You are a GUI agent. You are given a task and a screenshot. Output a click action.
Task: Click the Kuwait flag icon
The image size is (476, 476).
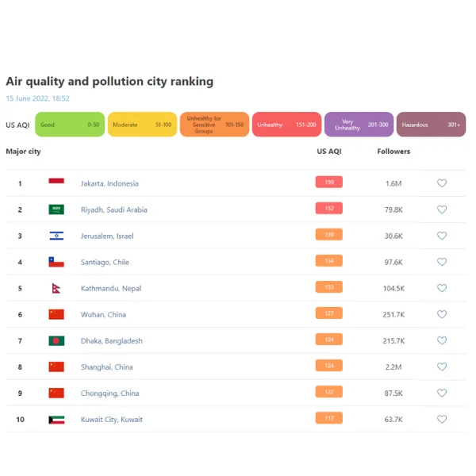(x=56, y=420)
